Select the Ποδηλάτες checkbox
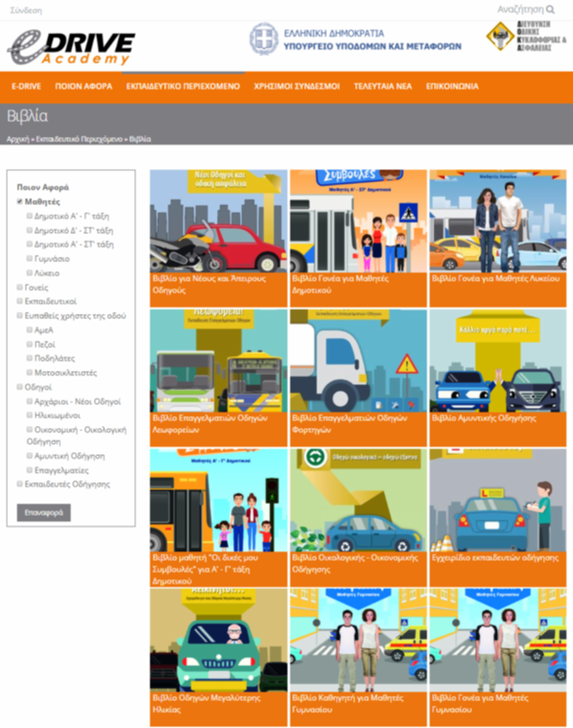The height and width of the screenshot is (728, 573). click(29, 358)
